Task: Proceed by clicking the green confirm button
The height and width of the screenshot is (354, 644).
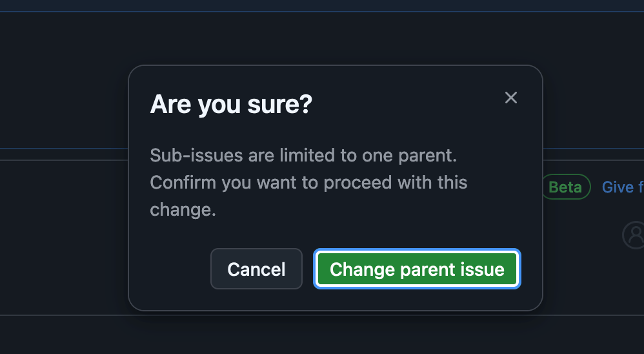Action: click(x=418, y=269)
